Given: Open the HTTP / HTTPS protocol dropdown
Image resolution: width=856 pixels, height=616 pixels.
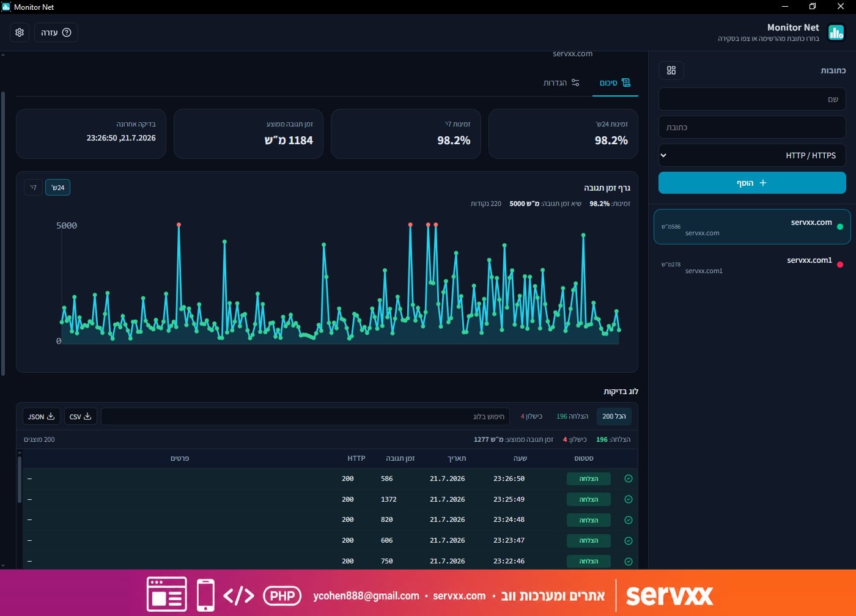Looking at the screenshot, I should tap(752, 155).
